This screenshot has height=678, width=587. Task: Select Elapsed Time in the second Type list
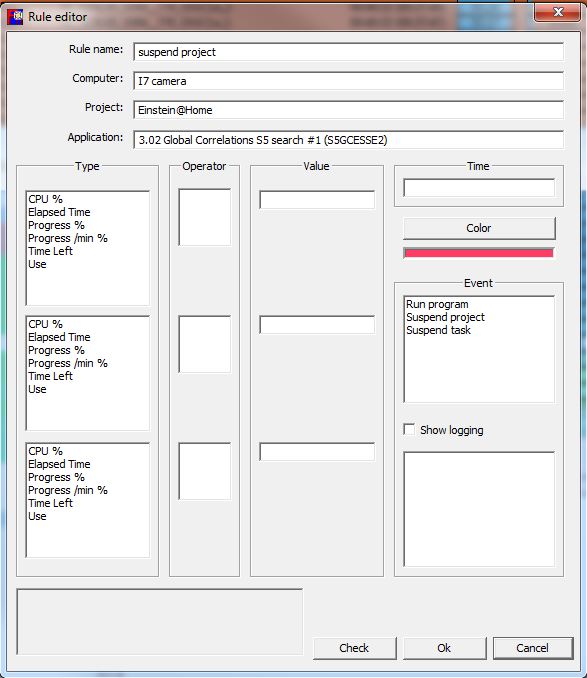(59, 337)
